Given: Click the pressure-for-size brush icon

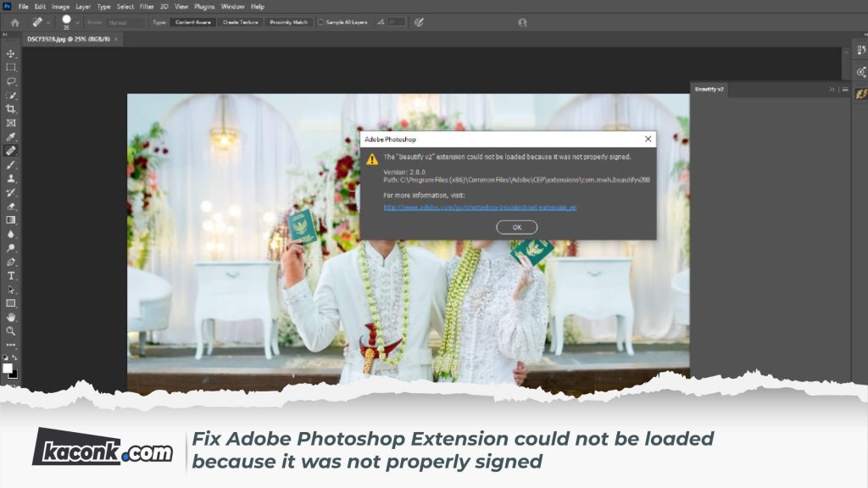Looking at the screenshot, I should [x=419, y=23].
